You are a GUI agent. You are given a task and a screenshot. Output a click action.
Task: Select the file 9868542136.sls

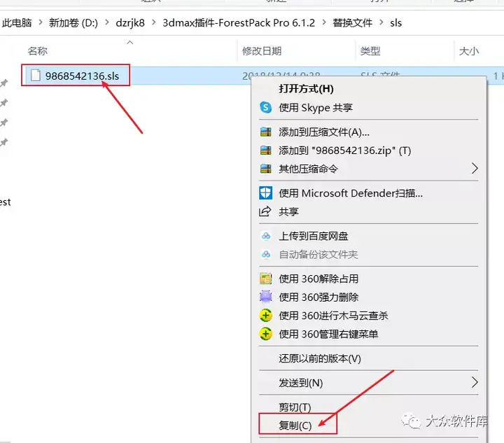(82, 76)
